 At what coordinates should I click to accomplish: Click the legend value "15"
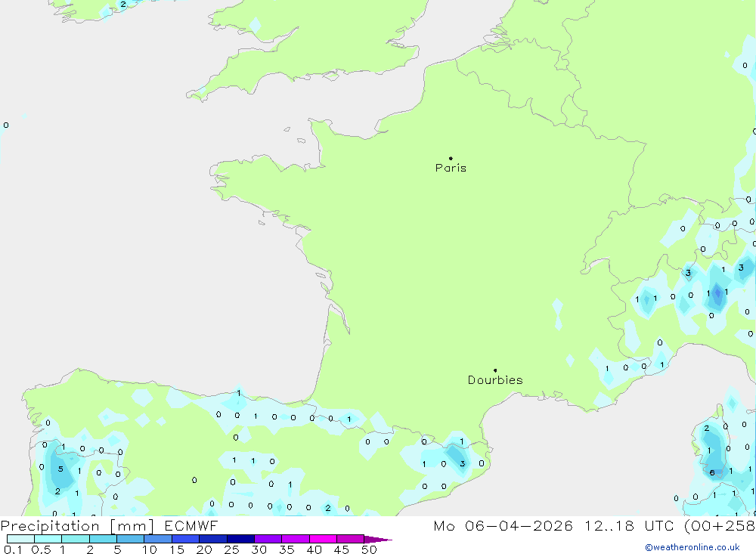177,549
